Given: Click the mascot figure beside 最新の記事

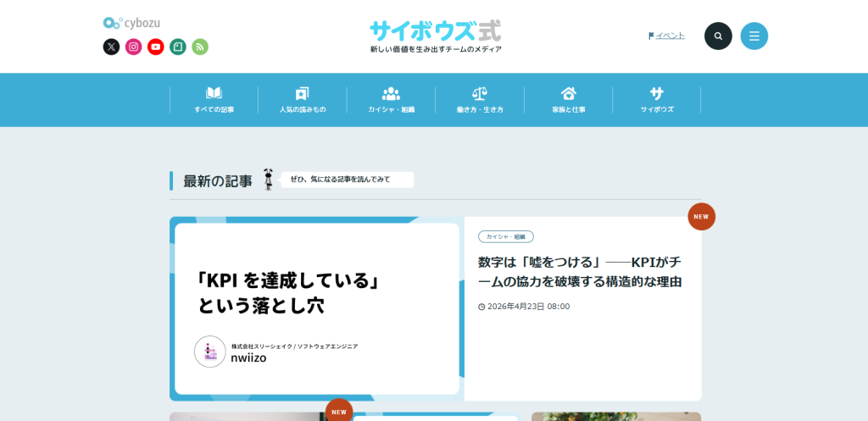Looking at the screenshot, I should (x=269, y=180).
